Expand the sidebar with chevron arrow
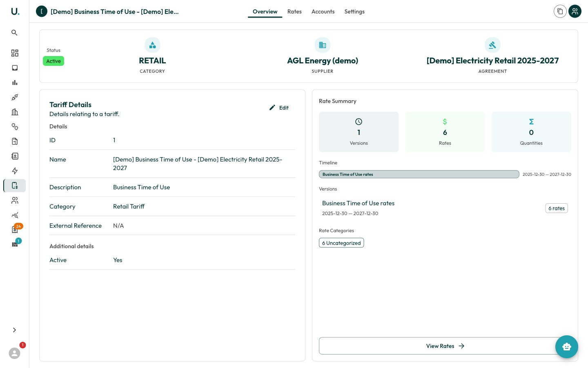Screen dimensions: 588x368 click(14, 330)
